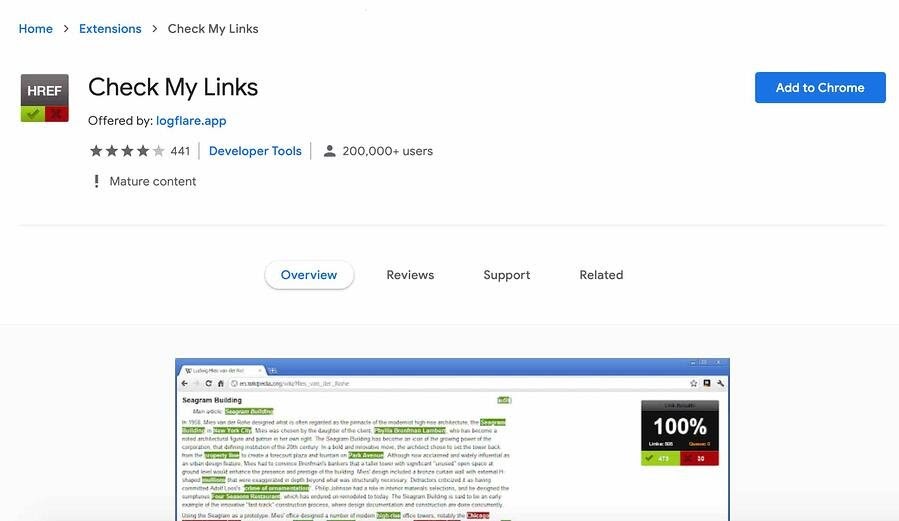Open the Related tab
Viewport: 899px width, 521px height.
coord(601,275)
